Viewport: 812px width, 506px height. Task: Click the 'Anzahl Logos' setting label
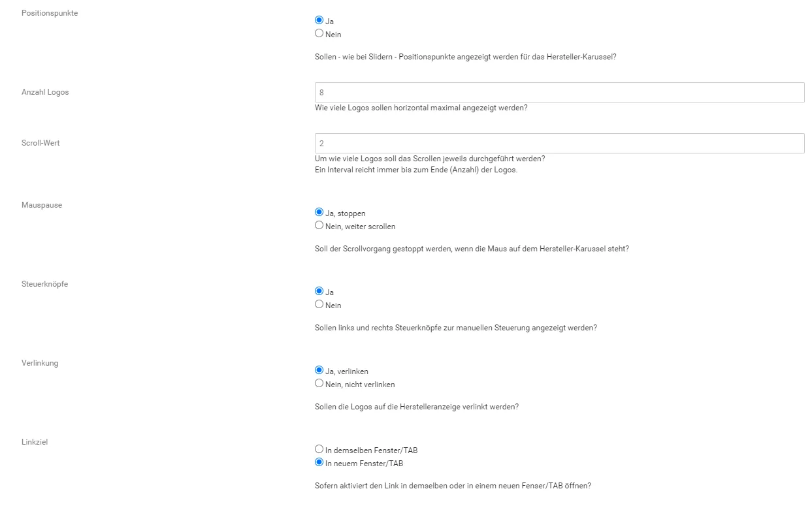point(45,92)
